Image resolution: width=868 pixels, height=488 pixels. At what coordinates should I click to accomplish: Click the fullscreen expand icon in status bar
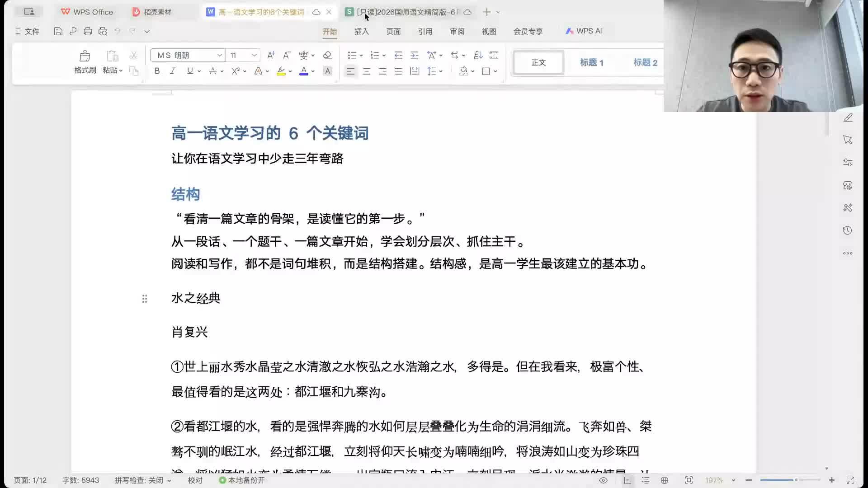click(x=850, y=480)
